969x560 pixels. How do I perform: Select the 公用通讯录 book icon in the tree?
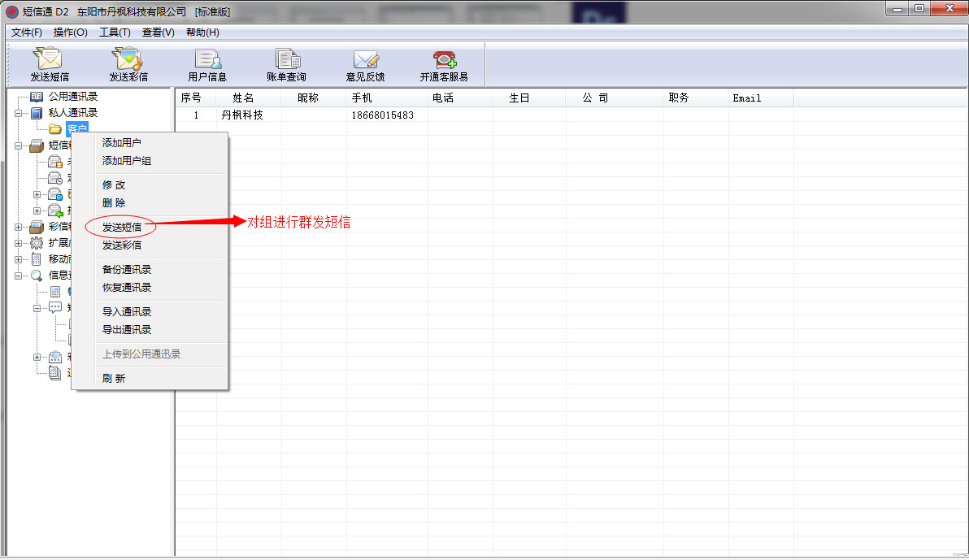[x=37, y=97]
